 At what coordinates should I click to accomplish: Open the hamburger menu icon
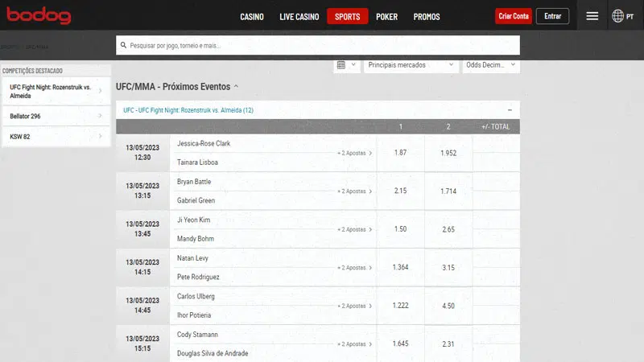(592, 16)
